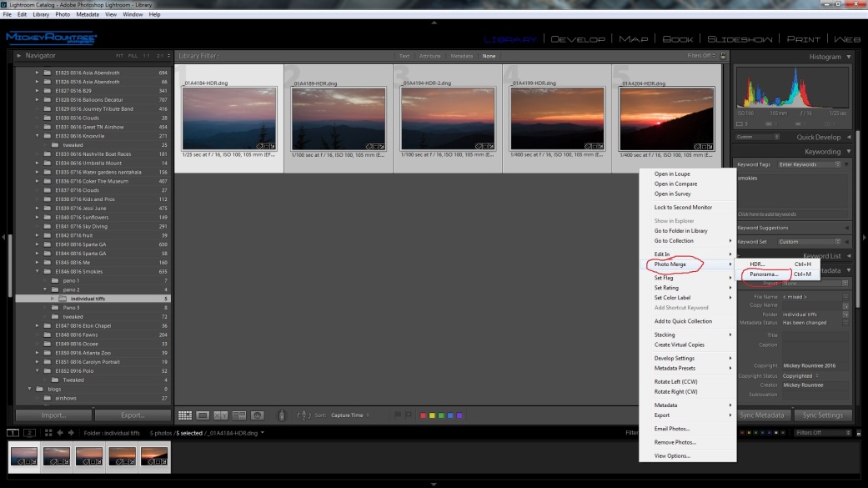Toggle the second monitor window button
868x488 pixels.
coord(29,433)
